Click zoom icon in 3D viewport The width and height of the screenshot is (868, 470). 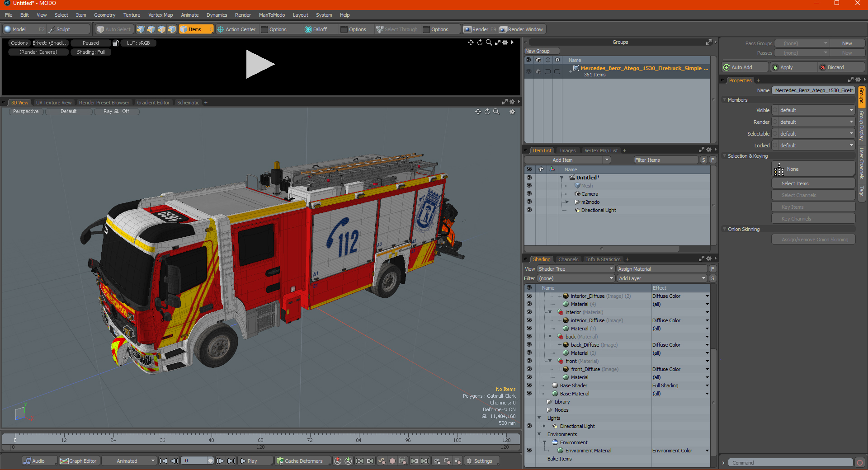[496, 112]
